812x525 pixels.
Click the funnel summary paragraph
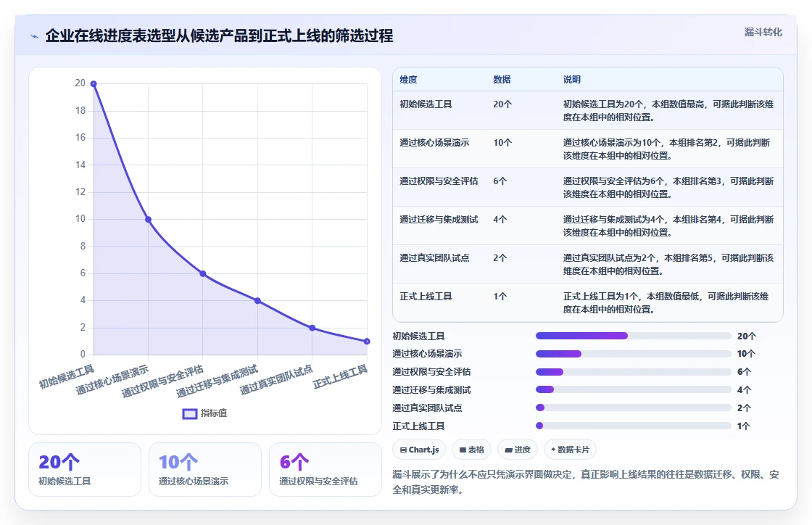point(586,482)
